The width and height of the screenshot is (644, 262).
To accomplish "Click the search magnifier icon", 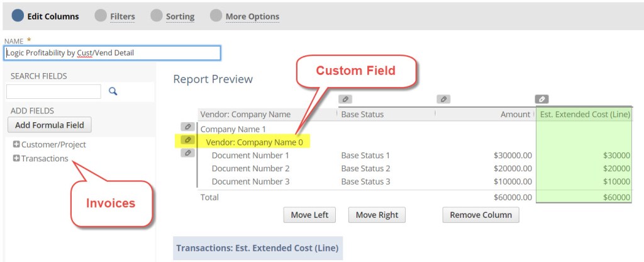I will point(113,91).
